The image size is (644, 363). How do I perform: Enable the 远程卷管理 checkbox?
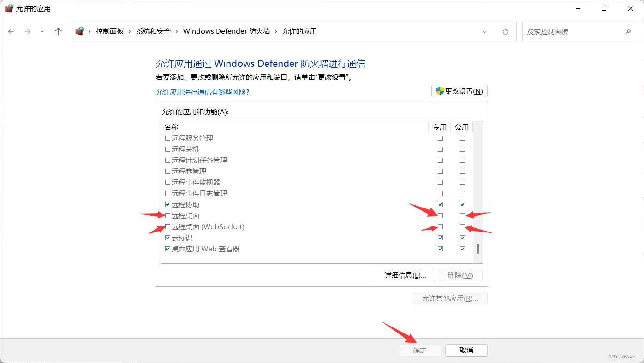tap(167, 171)
